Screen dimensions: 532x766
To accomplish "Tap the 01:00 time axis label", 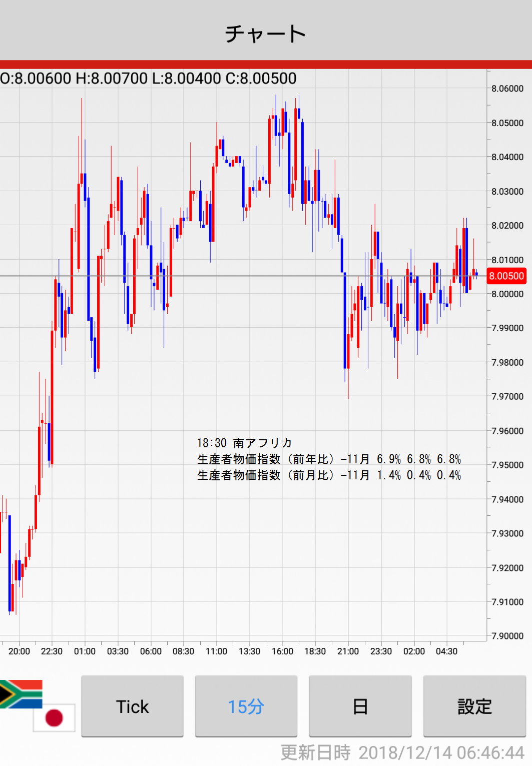I will pyautogui.click(x=85, y=651).
